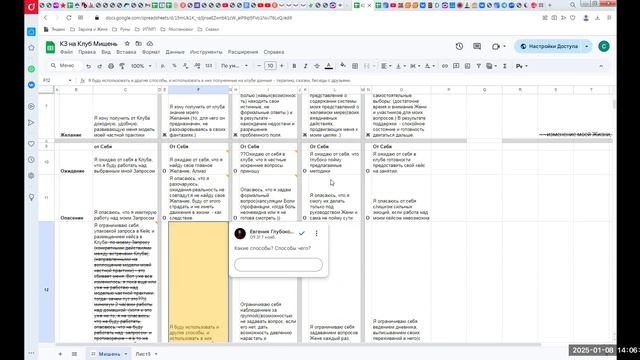
Task: Open the functions sigma menu
Action: click(x=505, y=66)
